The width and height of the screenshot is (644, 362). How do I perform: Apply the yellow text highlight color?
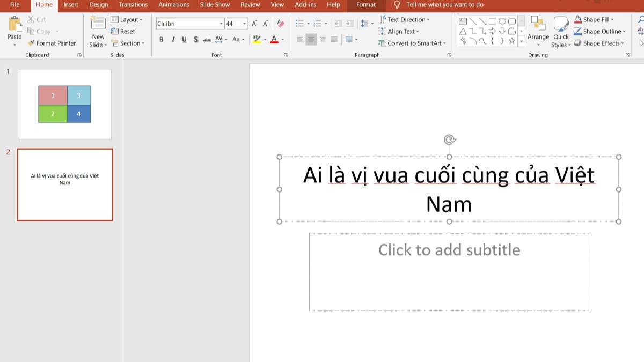[x=257, y=39]
